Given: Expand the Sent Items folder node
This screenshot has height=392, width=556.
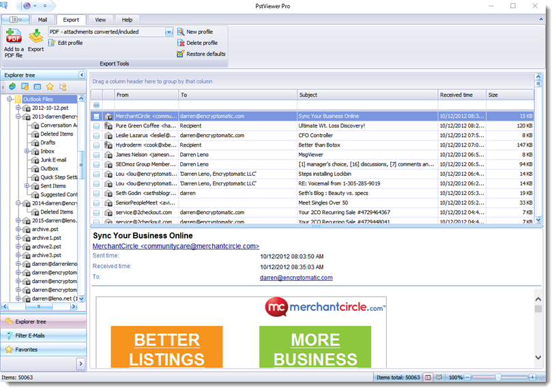Looking at the screenshot, I should 27,186.
